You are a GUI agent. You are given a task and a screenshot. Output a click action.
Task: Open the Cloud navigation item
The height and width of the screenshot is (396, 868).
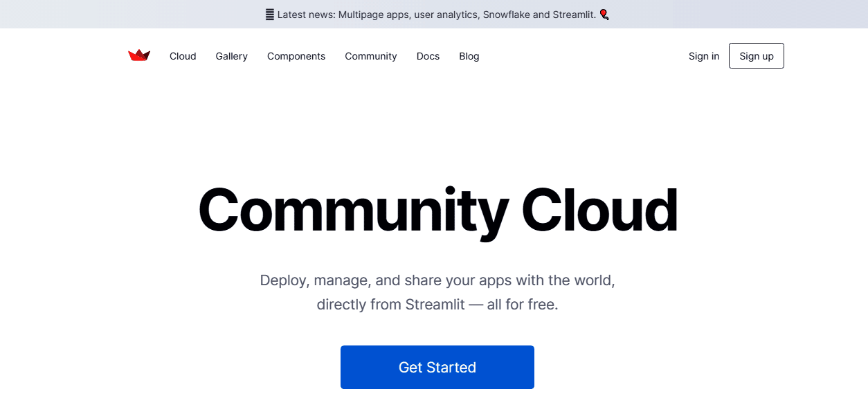183,56
